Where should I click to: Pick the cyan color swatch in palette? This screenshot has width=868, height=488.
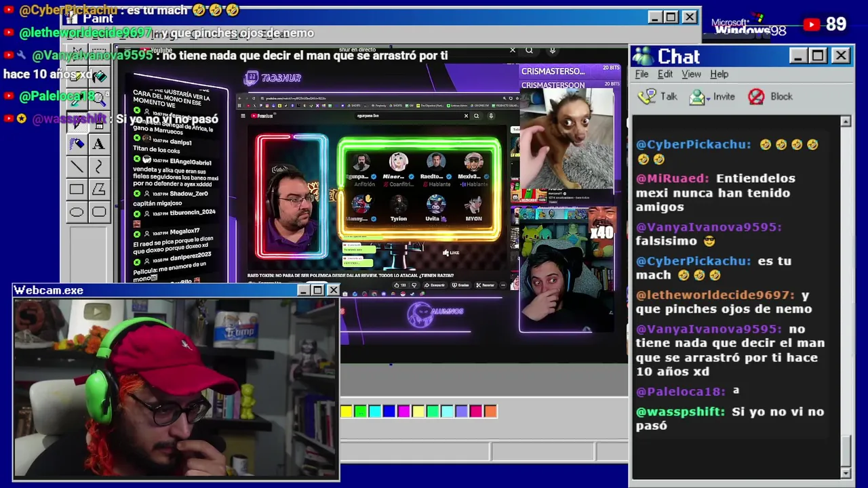point(375,411)
